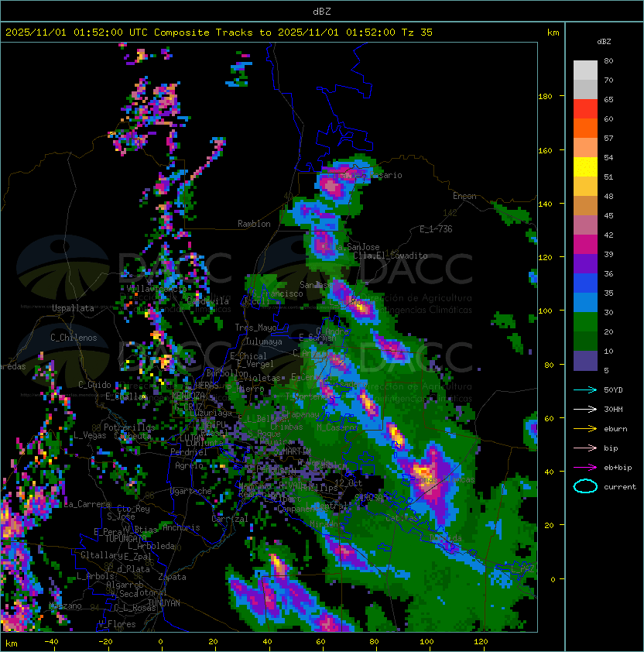Click the C_Guido label on the map

[94, 385]
